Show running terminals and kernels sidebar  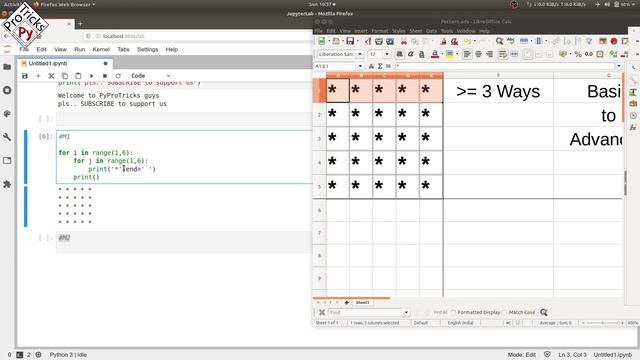click(x=7, y=90)
